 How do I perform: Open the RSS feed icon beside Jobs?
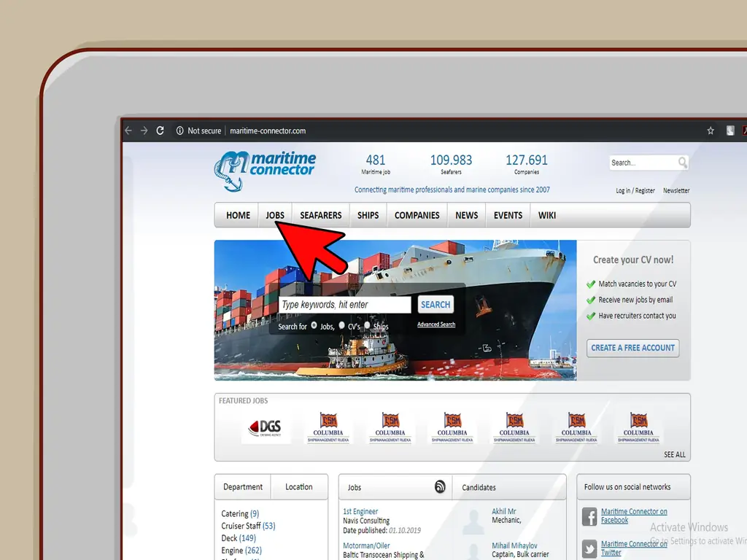click(440, 487)
